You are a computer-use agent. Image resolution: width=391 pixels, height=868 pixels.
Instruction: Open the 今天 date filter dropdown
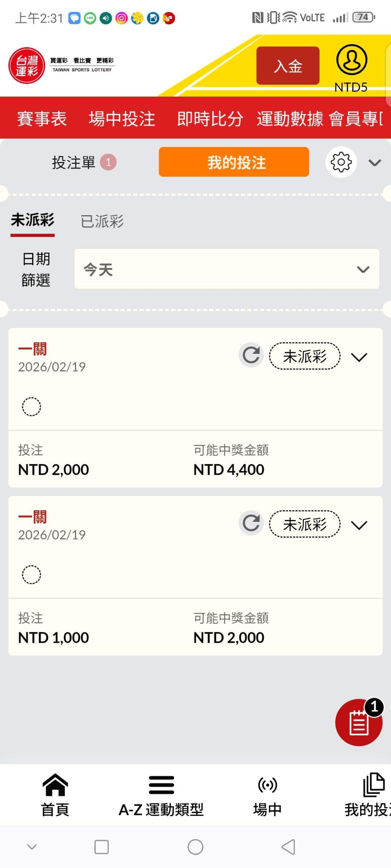click(227, 269)
